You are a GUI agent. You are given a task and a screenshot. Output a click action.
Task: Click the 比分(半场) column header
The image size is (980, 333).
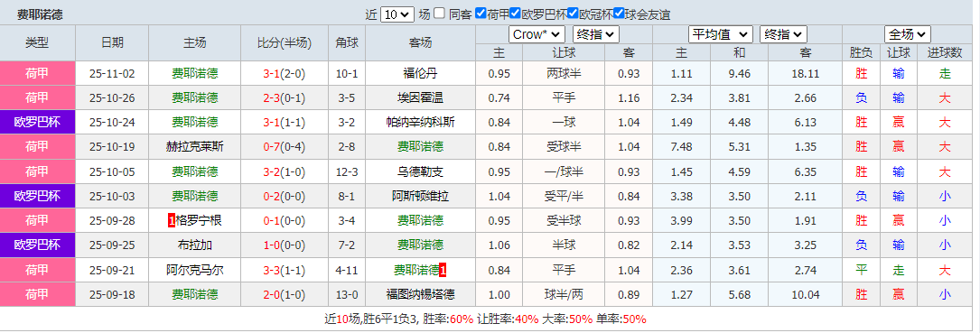pyautogui.click(x=285, y=42)
